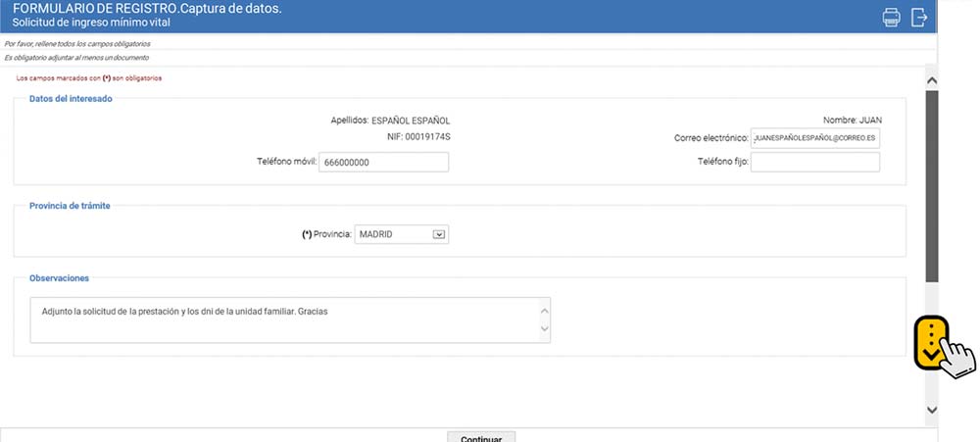Viewport: 980px width, 442px height.
Task: Click the 'Observaciones' section title
Action: 59,278
